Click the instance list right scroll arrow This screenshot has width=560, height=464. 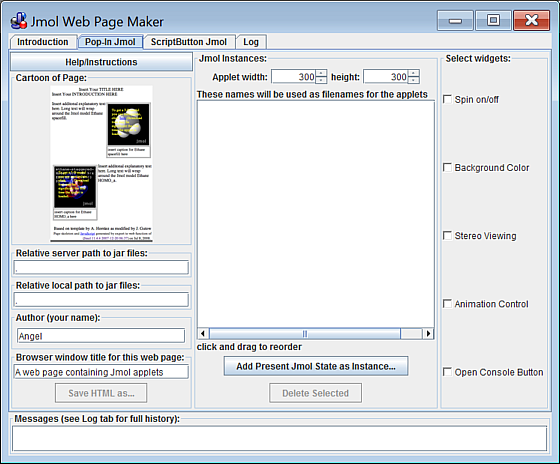428,334
